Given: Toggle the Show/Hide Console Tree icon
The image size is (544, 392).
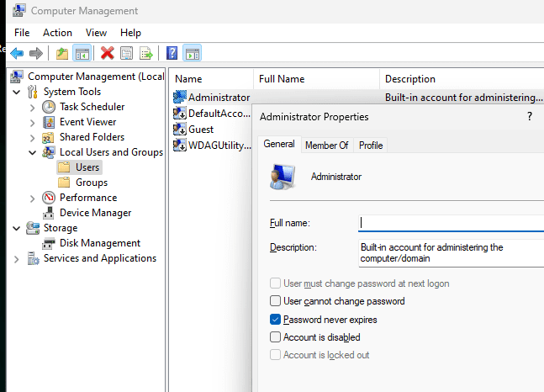Looking at the screenshot, I should (82, 53).
